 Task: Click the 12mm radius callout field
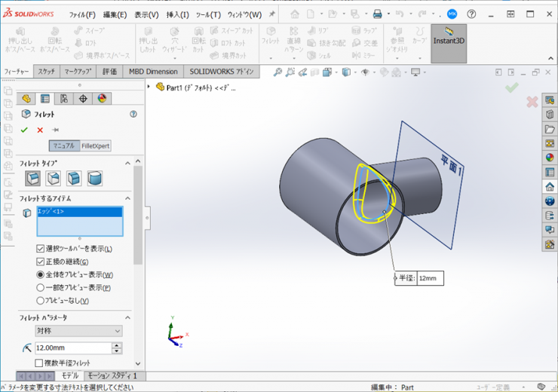coord(429,278)
